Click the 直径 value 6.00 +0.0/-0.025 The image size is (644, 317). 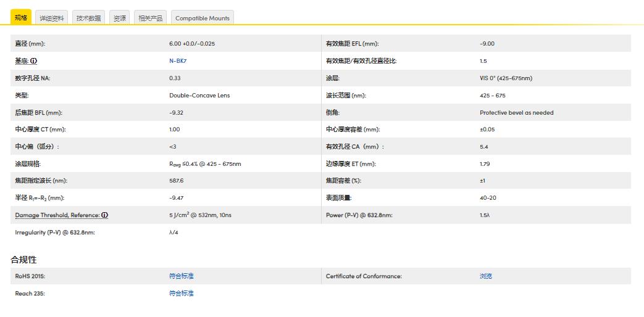tap(192, 43)
